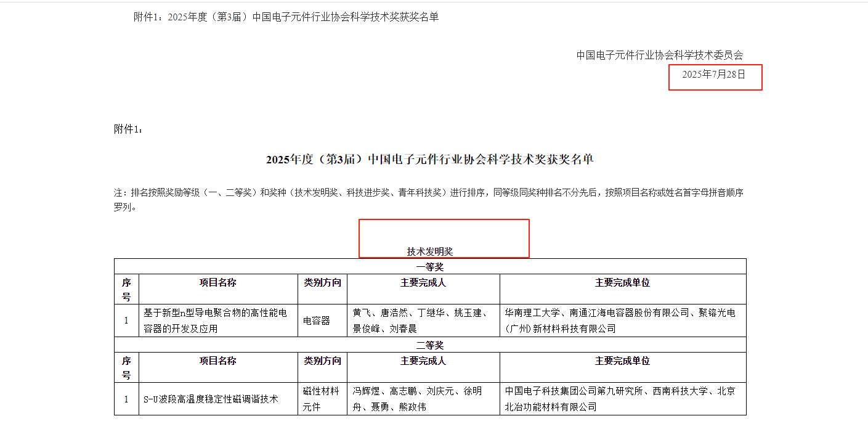Click the 一等奖 table row header
This screenshot has width=868, height=429.
430,267
